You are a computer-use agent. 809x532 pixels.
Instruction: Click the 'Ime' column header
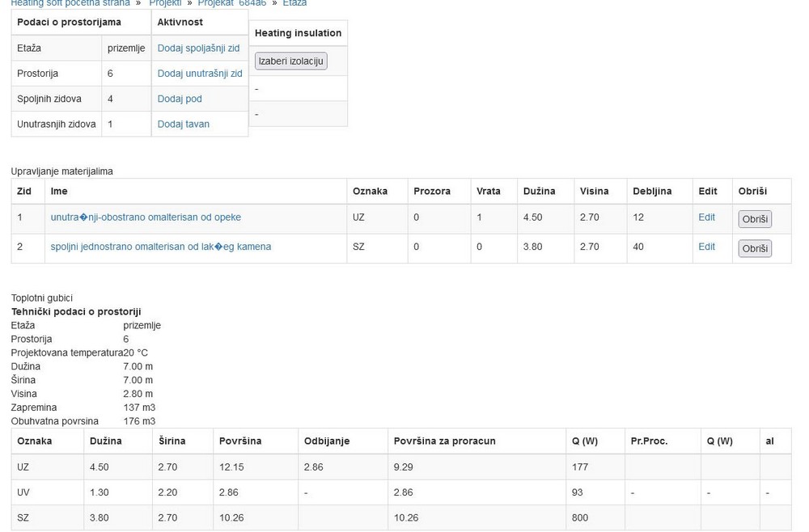(59, 192)
